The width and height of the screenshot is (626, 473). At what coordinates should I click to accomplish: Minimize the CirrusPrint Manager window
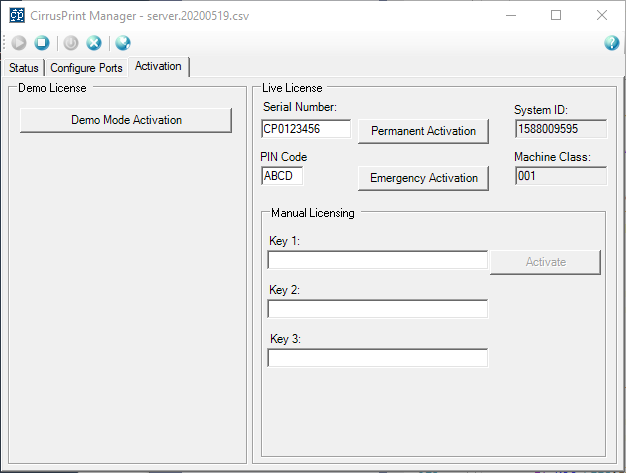511,15
